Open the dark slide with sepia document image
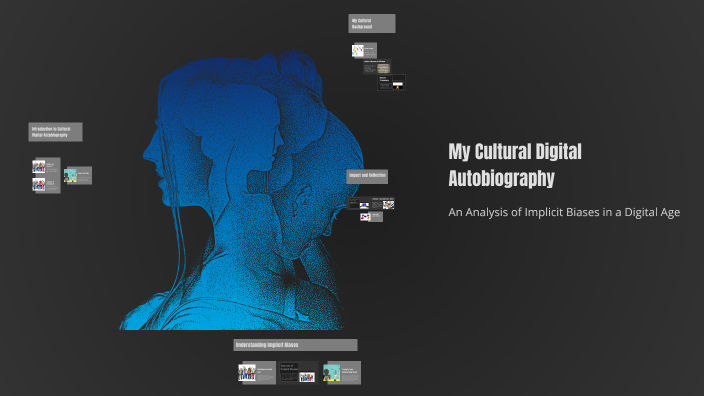 377,66
